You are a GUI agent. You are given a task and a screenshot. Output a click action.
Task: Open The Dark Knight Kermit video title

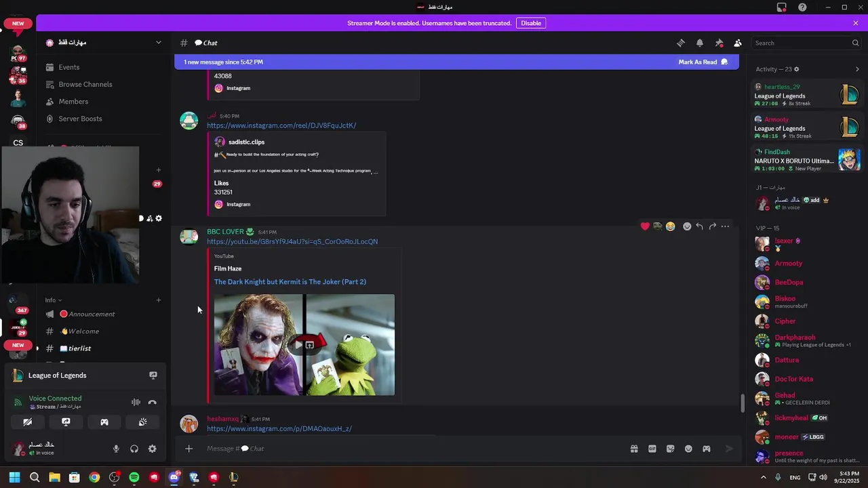pyautogui.click(x=290, y=282)
